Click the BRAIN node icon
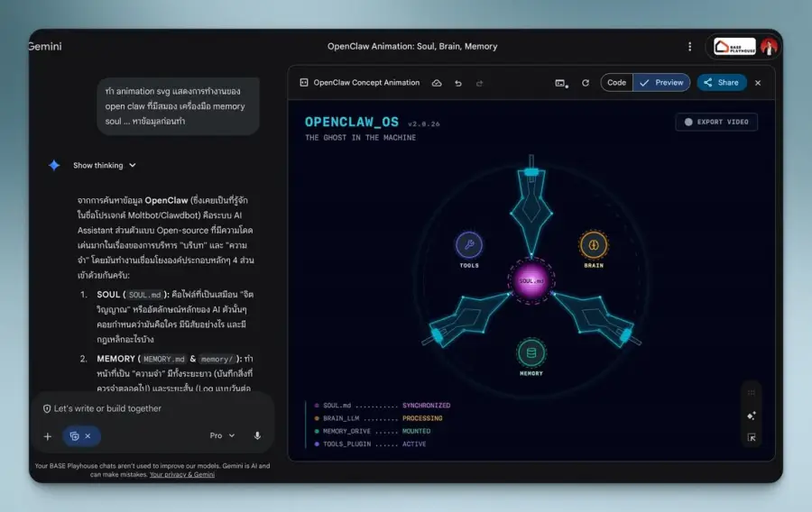Screen dimensions: 812x512 point(594,244)
